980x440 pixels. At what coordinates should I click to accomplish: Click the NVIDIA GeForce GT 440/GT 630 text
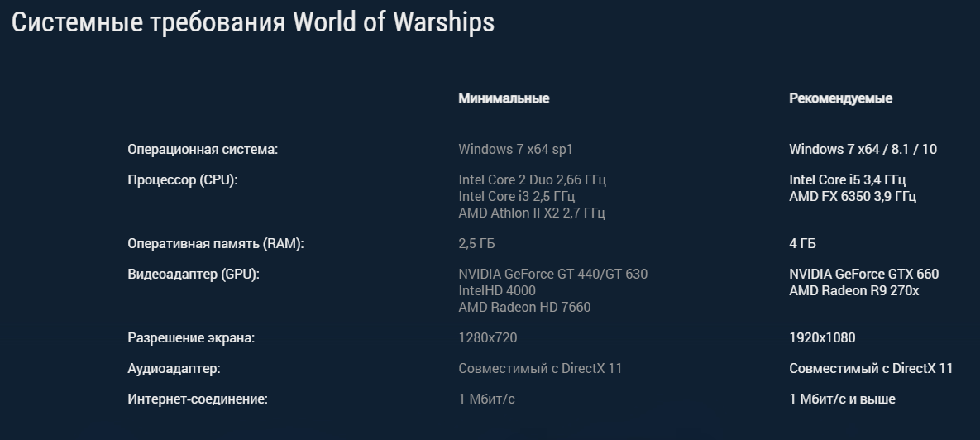point(553,275)
